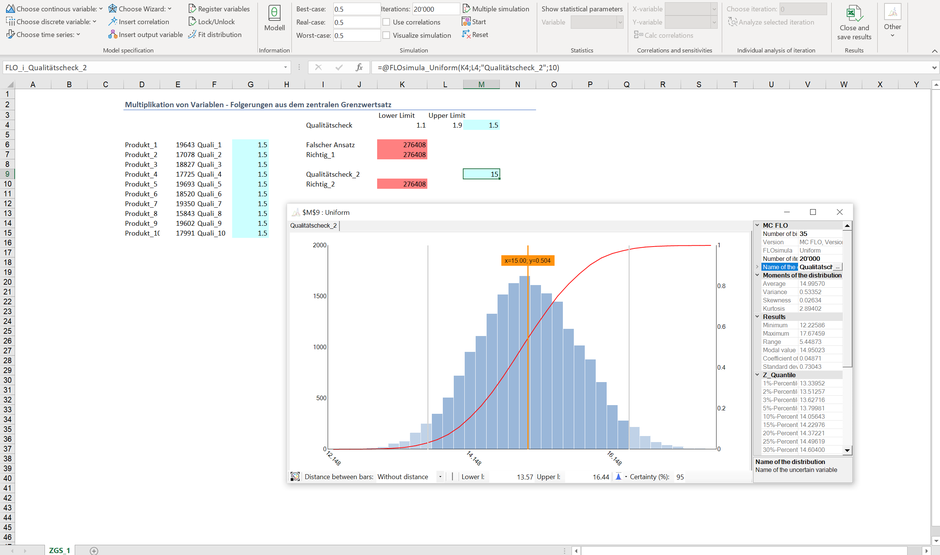
Task: Collapse the ribbon with the chevron
Action: [x=934, y=51]
